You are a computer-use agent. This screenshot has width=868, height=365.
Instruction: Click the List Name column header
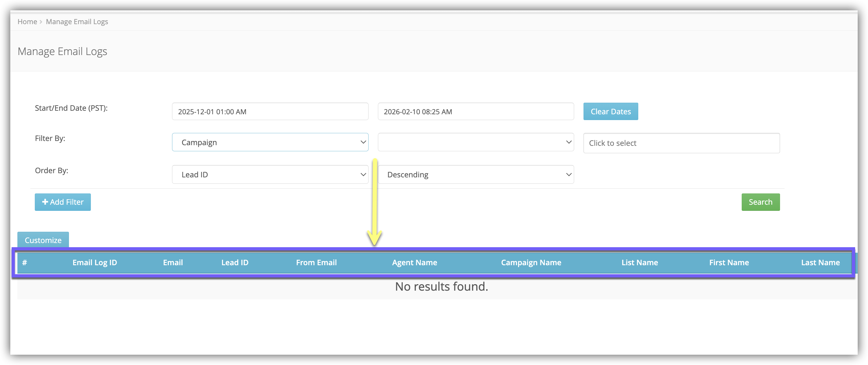640,263
